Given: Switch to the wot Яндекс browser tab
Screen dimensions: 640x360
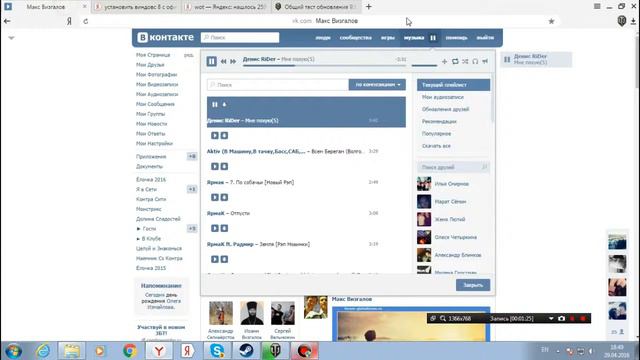Looking at the screenshot, I should coord(227,7).
